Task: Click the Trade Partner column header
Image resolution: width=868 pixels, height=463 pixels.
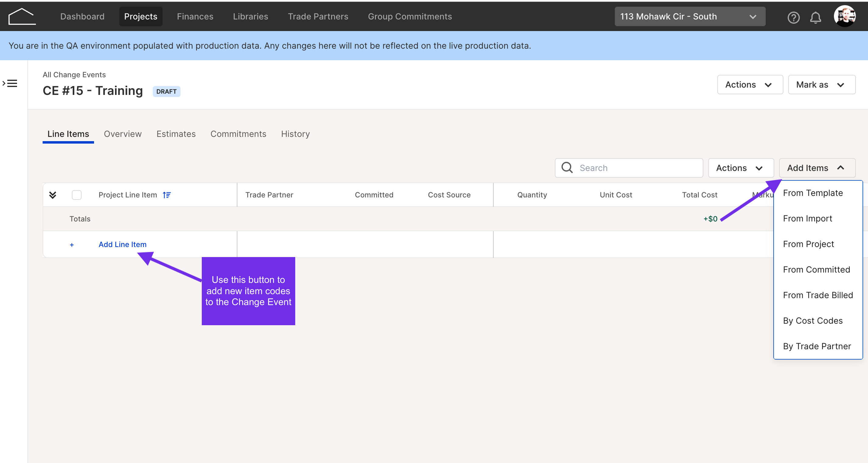Action: pos(269,195)
